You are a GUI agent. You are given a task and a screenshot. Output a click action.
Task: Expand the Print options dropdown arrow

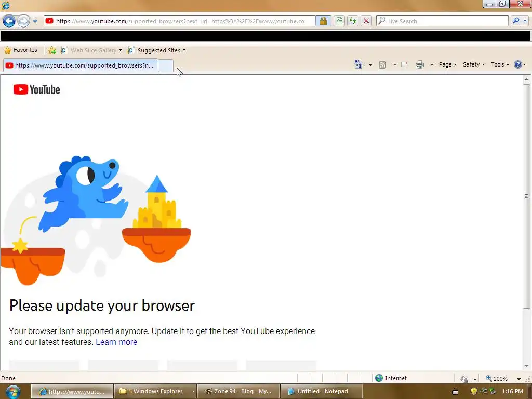pyautogui.click(x=432, y=64)
